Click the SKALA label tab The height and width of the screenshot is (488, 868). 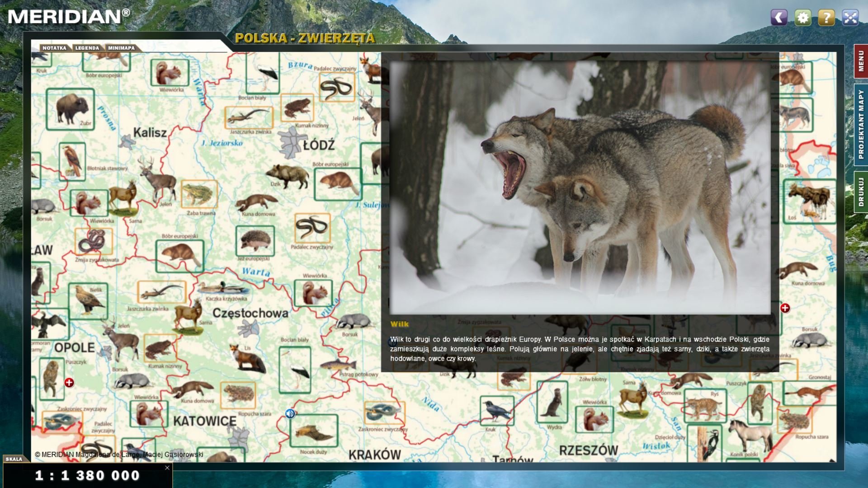pyautogui.click(x=14, y=459)
